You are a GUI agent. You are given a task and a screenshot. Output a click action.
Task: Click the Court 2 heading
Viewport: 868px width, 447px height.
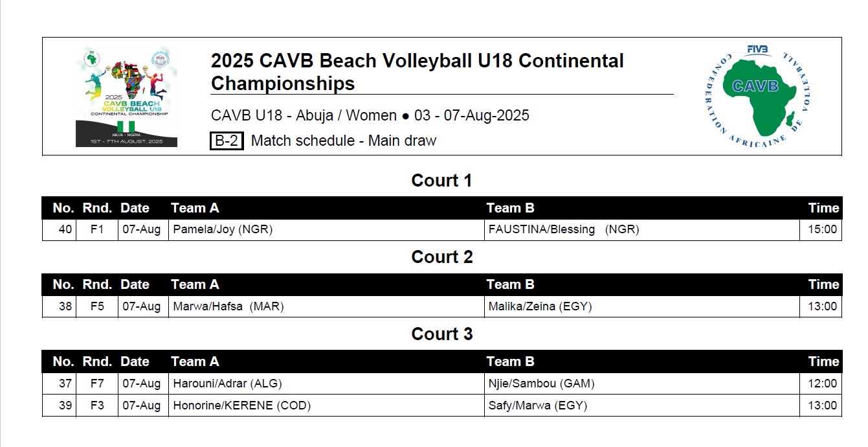441,257
